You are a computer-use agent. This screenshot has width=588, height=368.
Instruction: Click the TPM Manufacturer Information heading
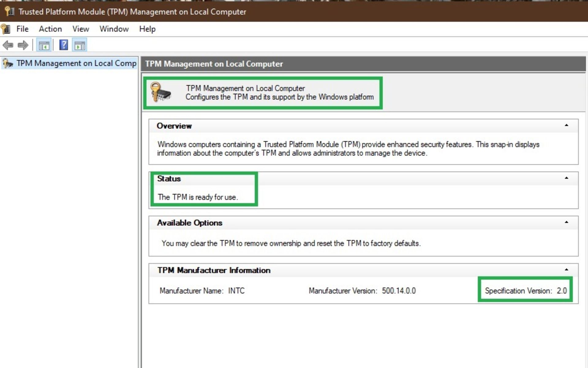coord(214,270)
